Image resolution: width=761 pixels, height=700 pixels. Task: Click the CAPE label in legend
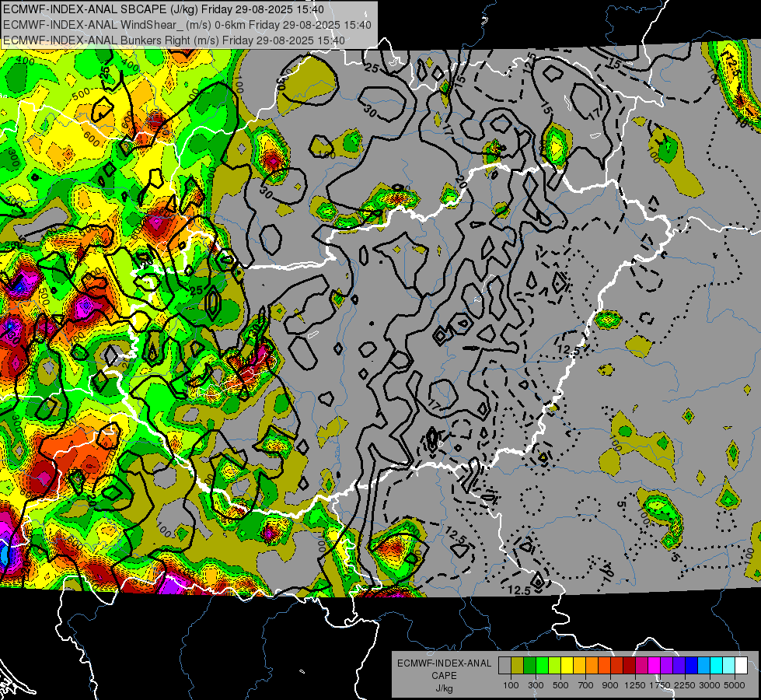(x=444, y=675)
